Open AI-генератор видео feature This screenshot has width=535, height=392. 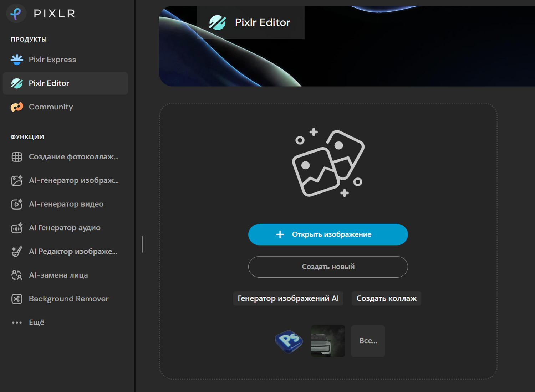pos(65,204)
